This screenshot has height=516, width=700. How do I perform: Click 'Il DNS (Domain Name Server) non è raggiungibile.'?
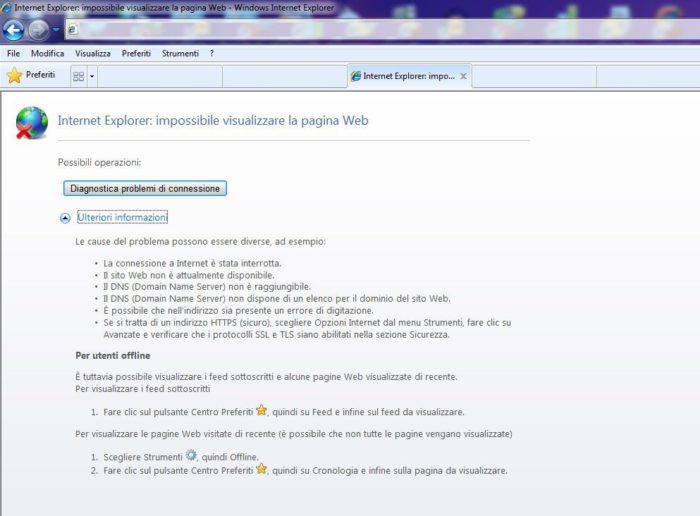tap(207, 287)
